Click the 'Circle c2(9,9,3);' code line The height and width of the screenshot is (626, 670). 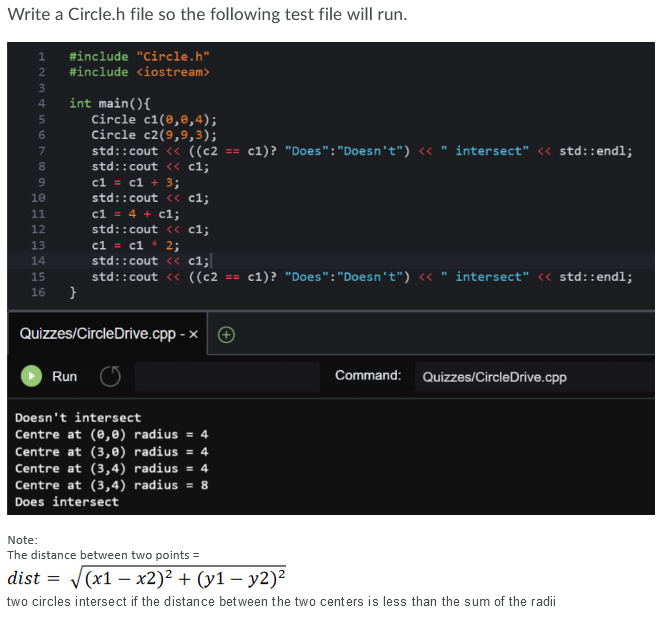154,135
